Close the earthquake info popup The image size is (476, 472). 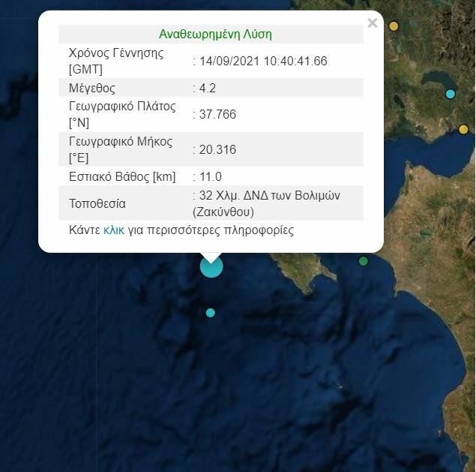pos(372,23)
